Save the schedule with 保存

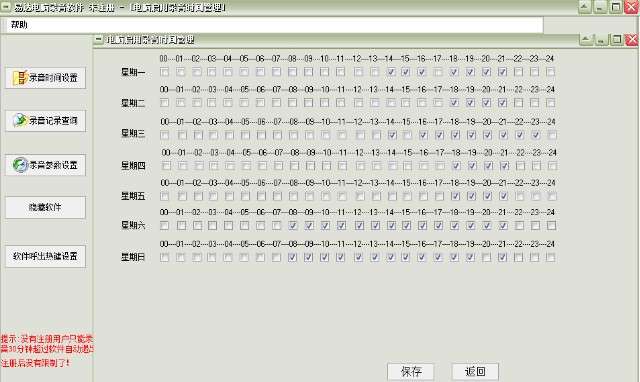[x=411, y=371]
